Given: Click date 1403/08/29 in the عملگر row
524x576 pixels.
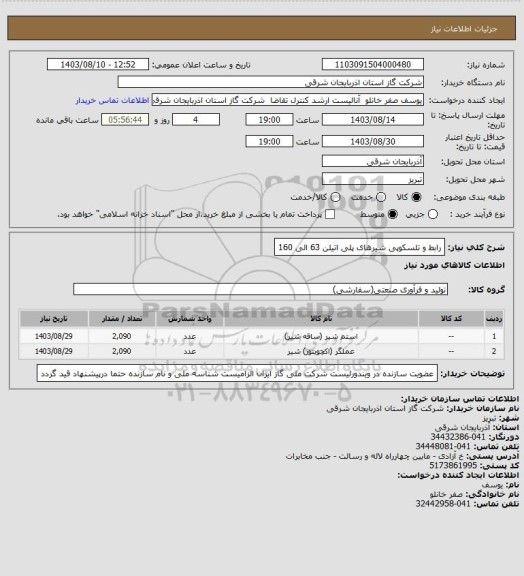Looking at the screenshot, I should pos(54,351).
